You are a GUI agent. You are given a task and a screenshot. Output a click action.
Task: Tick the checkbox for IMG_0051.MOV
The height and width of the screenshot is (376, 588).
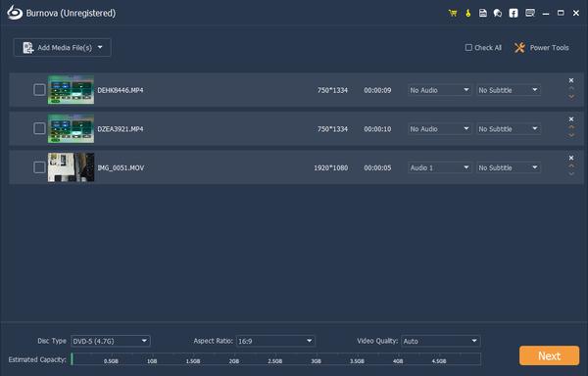point(39,167)
